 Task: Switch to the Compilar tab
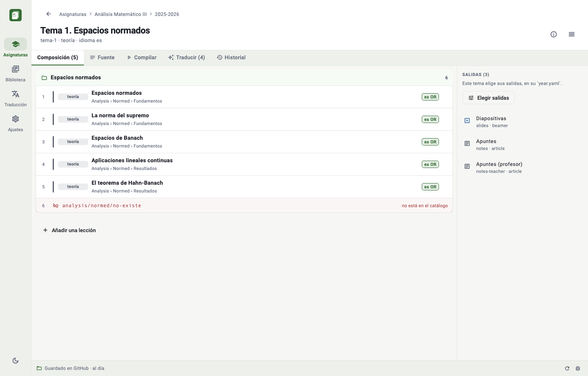141,58
